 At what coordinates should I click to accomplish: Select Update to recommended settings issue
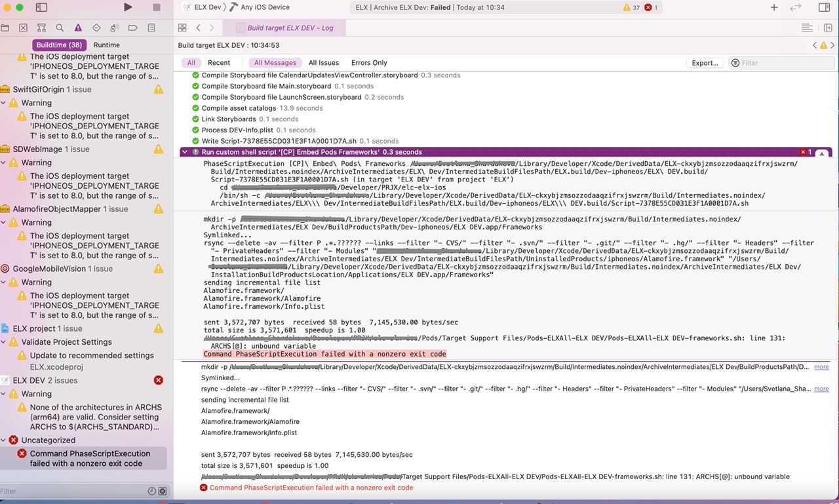click(91, 361)
